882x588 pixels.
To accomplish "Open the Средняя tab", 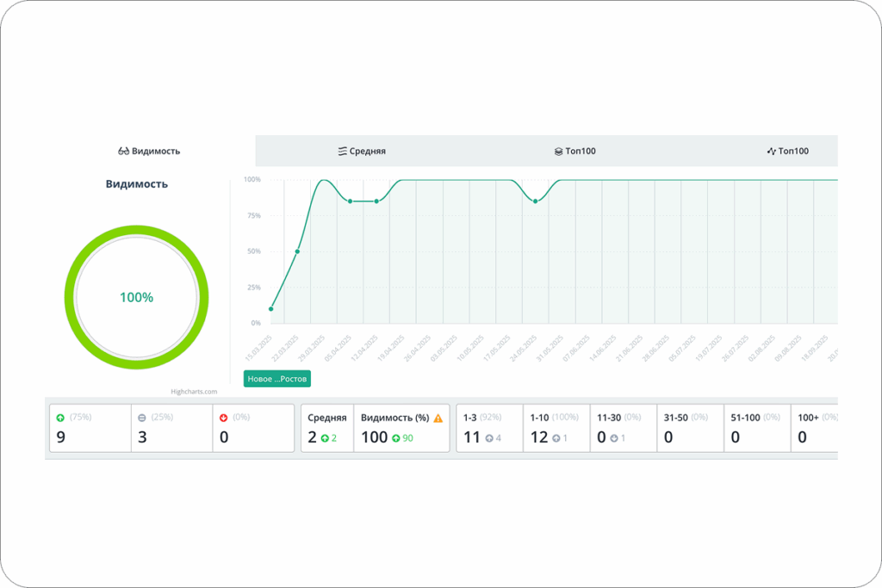I will 362,151.
